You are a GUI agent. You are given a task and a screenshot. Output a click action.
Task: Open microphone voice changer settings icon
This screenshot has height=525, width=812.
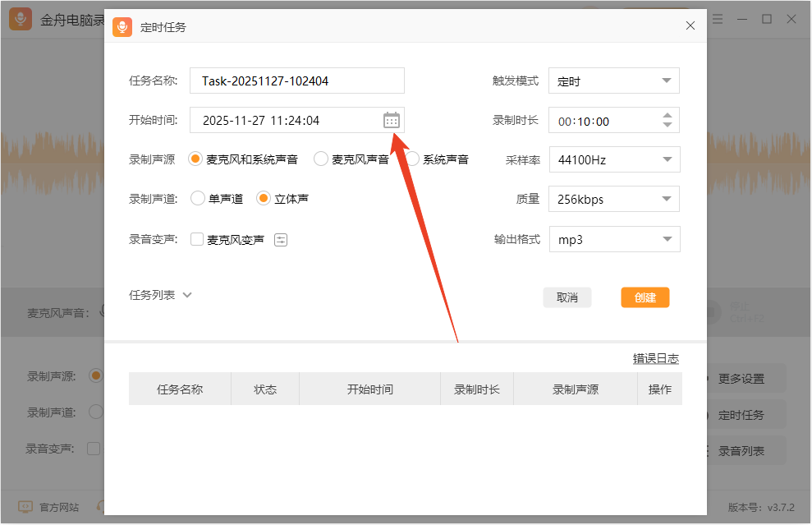coord(281,240)
